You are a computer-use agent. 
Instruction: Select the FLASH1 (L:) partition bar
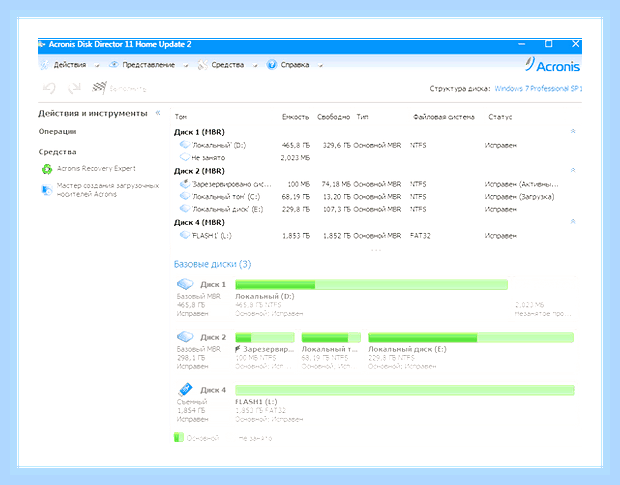pos(405,390)
